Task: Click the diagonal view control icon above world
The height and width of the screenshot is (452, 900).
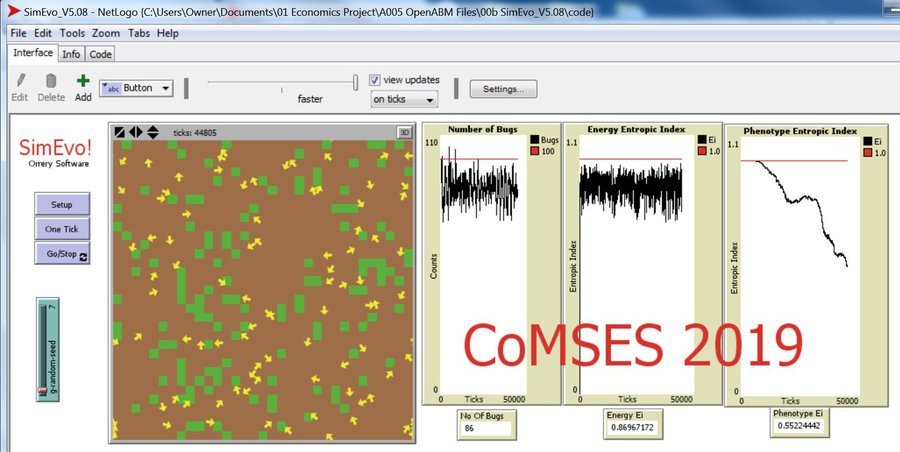Action: [x=119, y=132]
